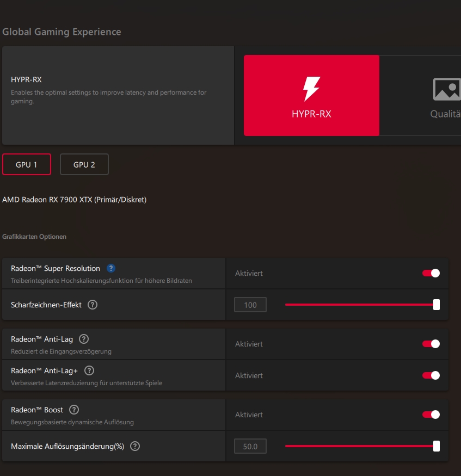Click the Grafikkarten Optionen heading
Screen dimensions: 461x476
pos(34,237)
